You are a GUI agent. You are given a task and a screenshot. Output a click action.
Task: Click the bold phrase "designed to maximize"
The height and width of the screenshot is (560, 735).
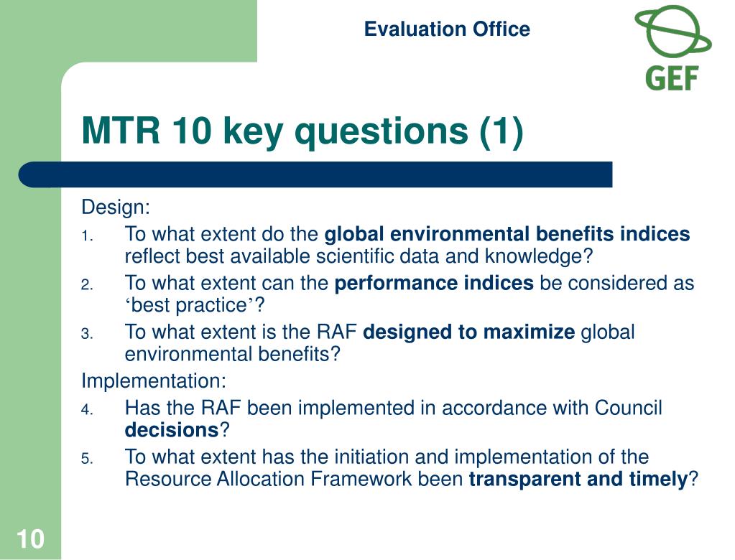coord(468,332)
